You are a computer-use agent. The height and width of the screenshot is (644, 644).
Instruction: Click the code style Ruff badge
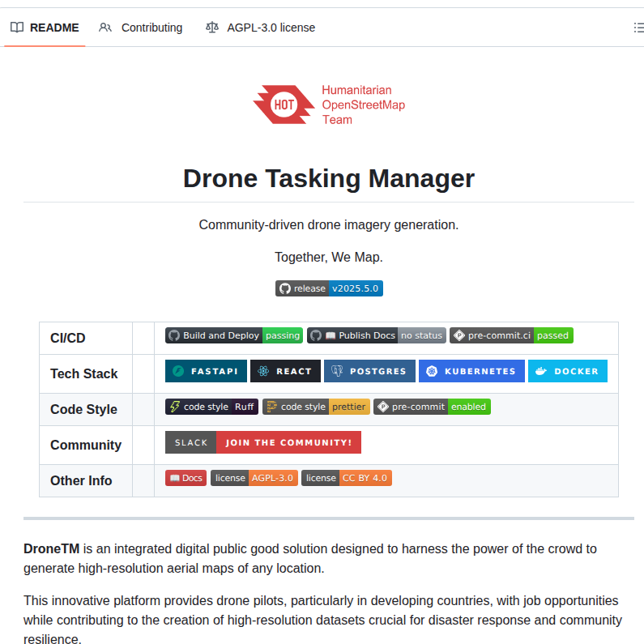[211, 407]
